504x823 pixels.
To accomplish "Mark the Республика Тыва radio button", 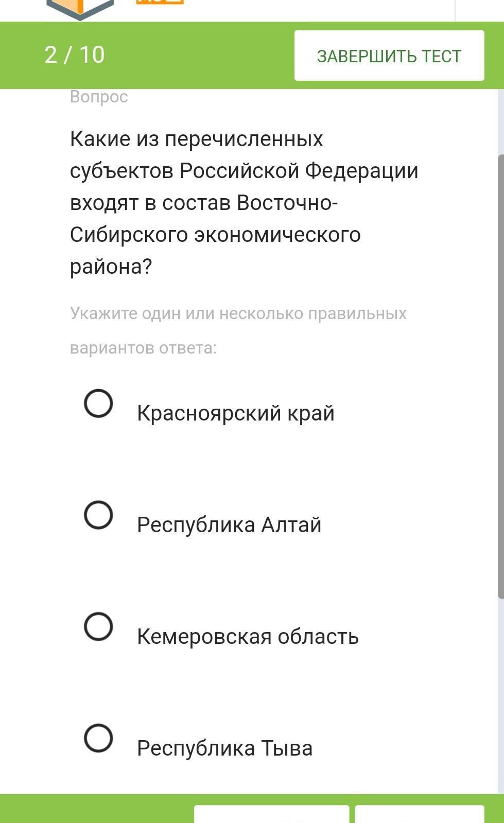I will (x=98, y=738).
